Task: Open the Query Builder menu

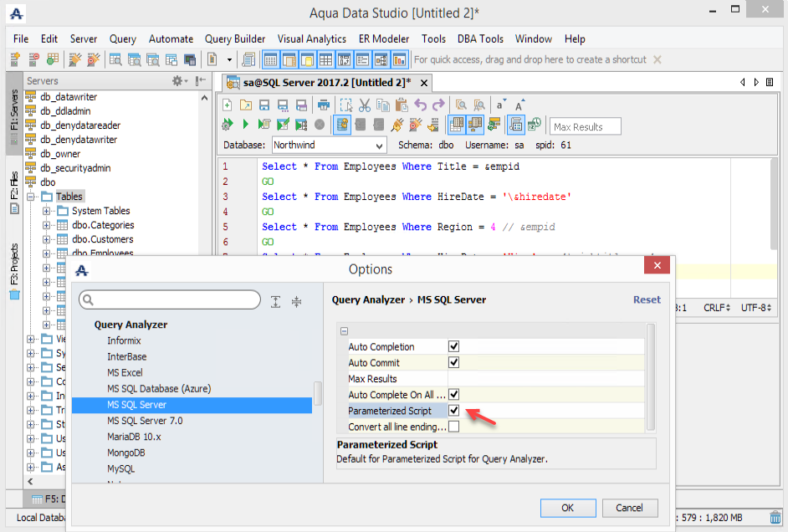Action: coord(235,38)
